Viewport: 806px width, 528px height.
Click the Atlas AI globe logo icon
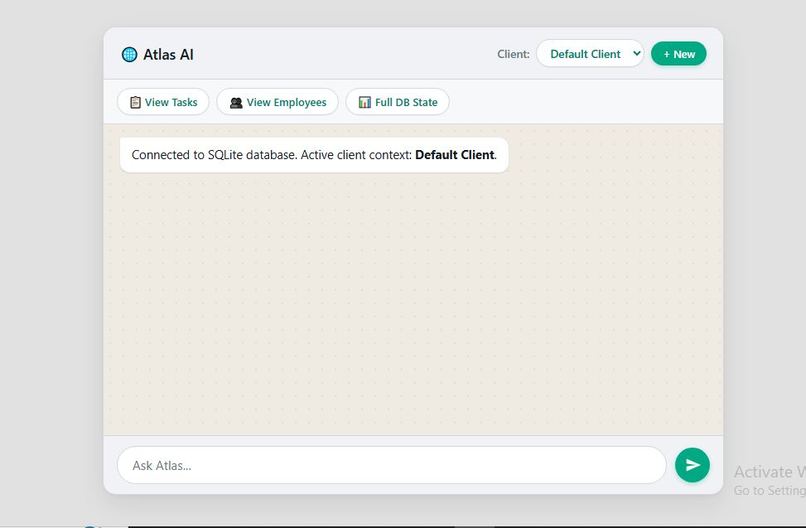[130, 54]
